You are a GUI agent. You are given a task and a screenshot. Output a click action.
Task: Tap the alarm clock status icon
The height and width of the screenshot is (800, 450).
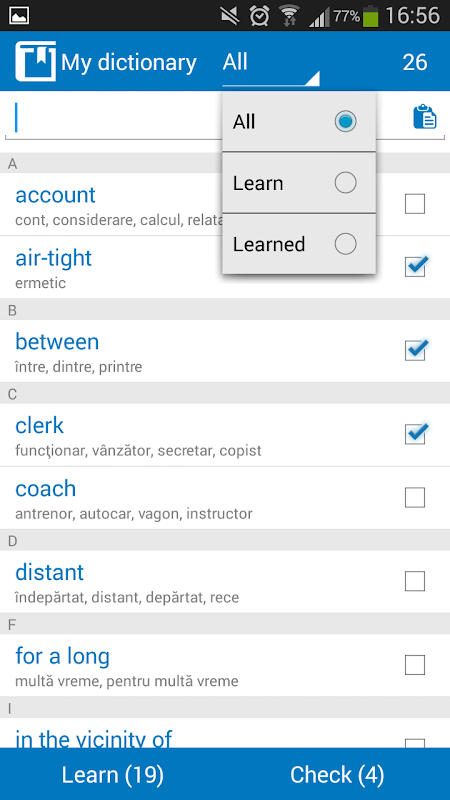coord(260,15)
